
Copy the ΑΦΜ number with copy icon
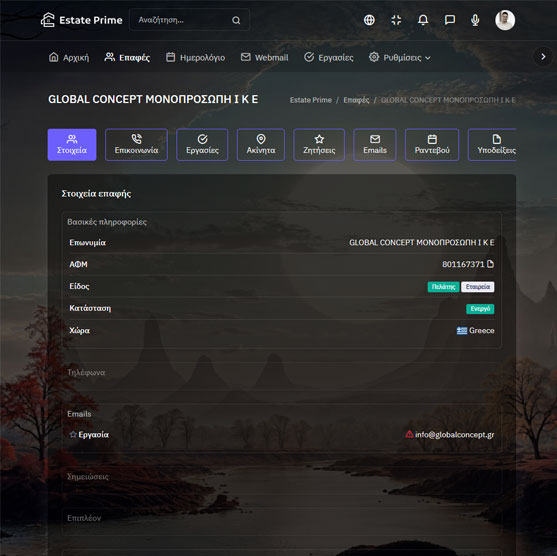pyautogui.click(x=491, y=264)
